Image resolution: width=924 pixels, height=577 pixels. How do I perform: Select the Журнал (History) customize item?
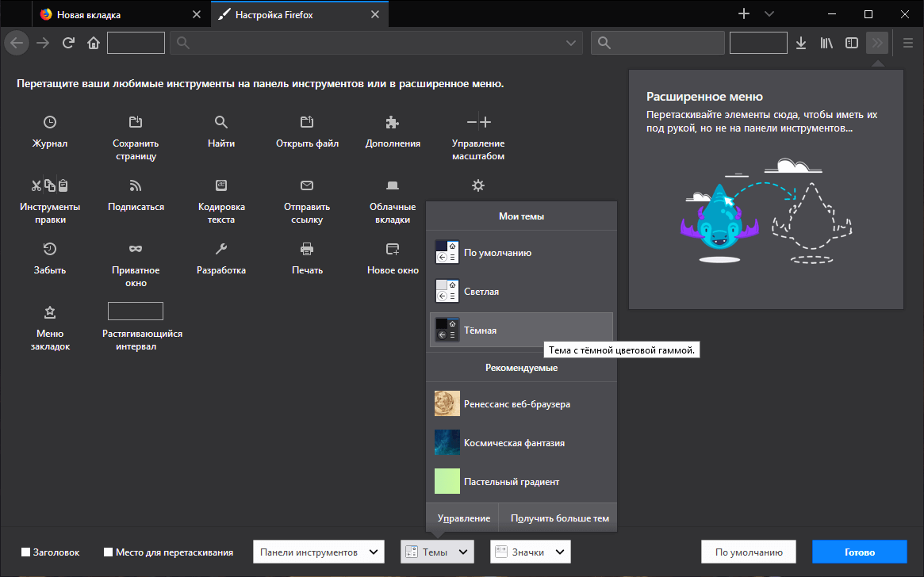click(x=49, y=131)
